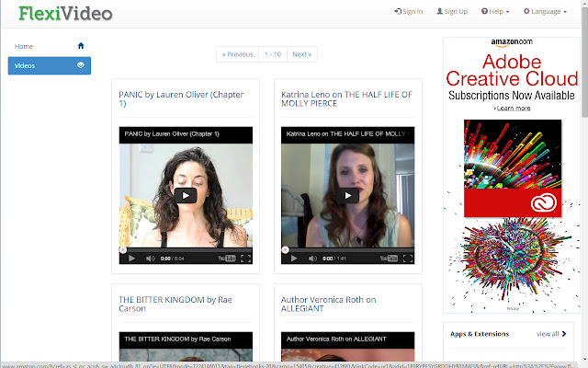
Task: Click Author Veronica Roth video title overlay
Action: (x=336, y=339)
